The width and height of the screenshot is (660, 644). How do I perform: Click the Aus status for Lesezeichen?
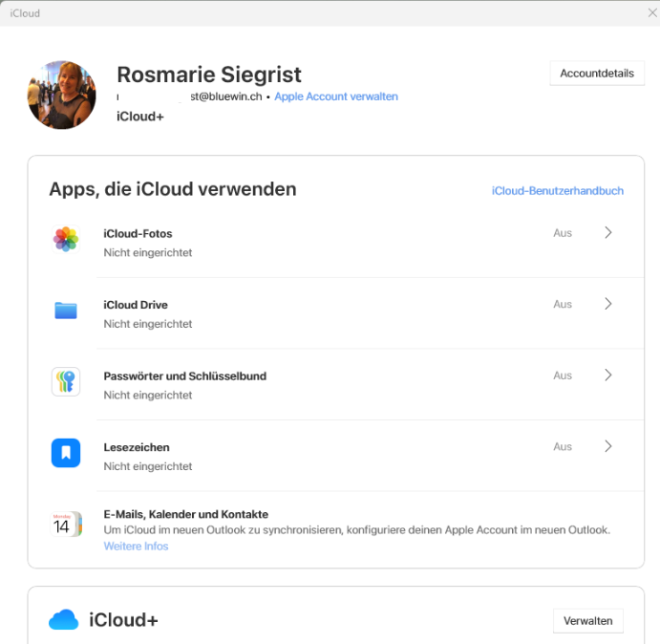click(x=563, y=446)
